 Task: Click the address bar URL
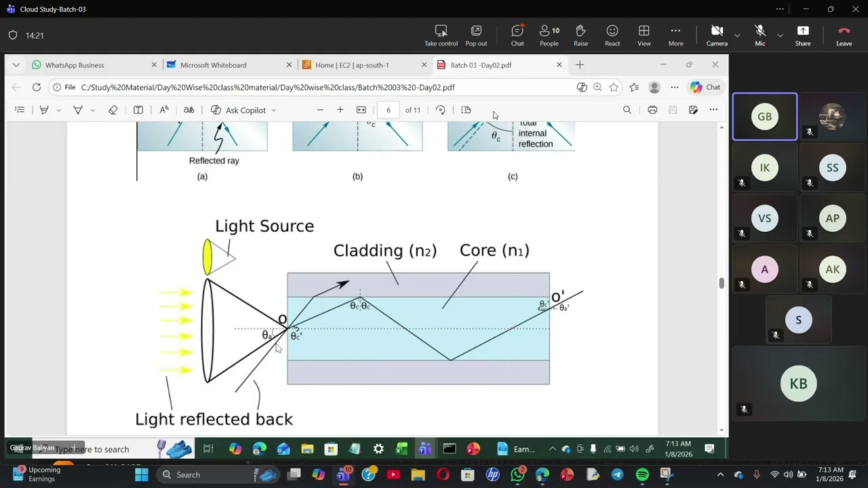[x=268, y=87]
